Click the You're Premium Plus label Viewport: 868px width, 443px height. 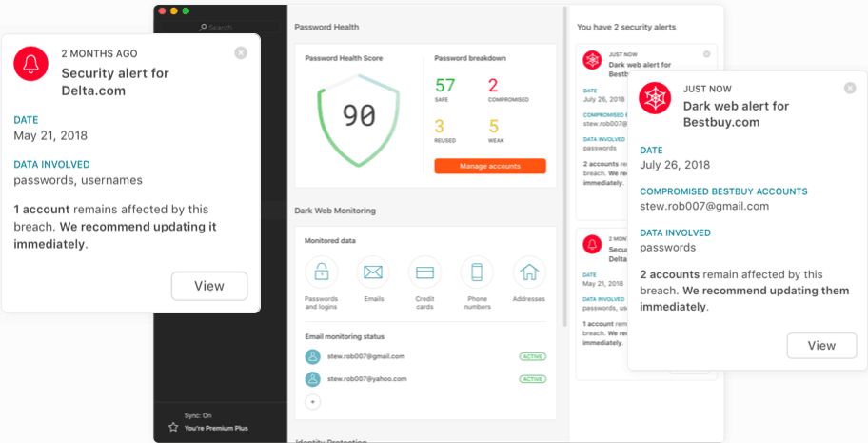216,428
